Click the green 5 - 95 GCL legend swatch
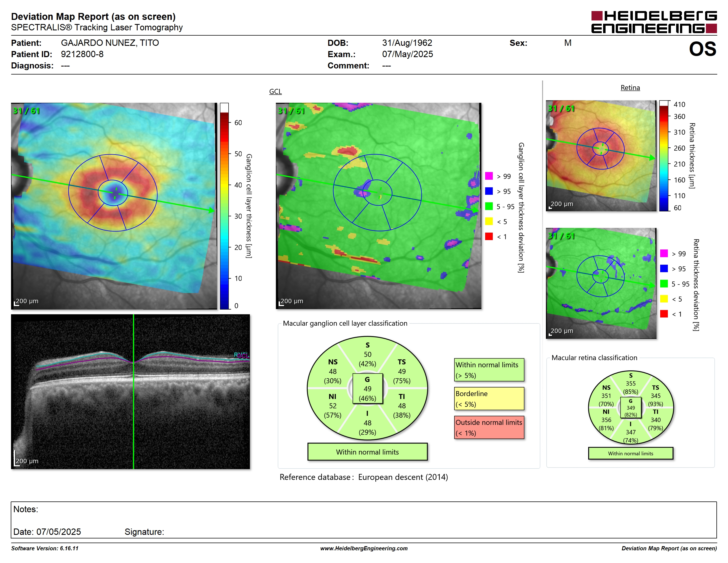Image resolution: width=728 pixels, height=563 pixels. tap(489, 206)
